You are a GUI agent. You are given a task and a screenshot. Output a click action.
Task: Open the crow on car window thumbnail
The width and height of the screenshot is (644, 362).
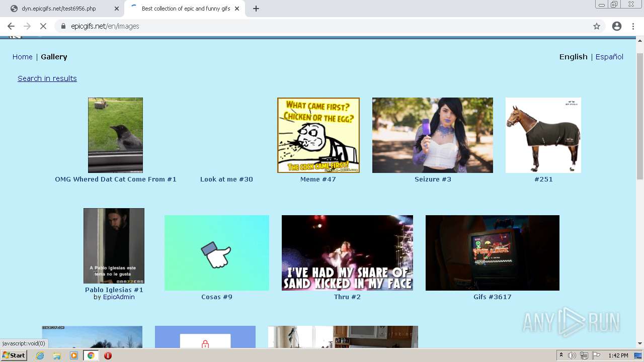point(115,135)
